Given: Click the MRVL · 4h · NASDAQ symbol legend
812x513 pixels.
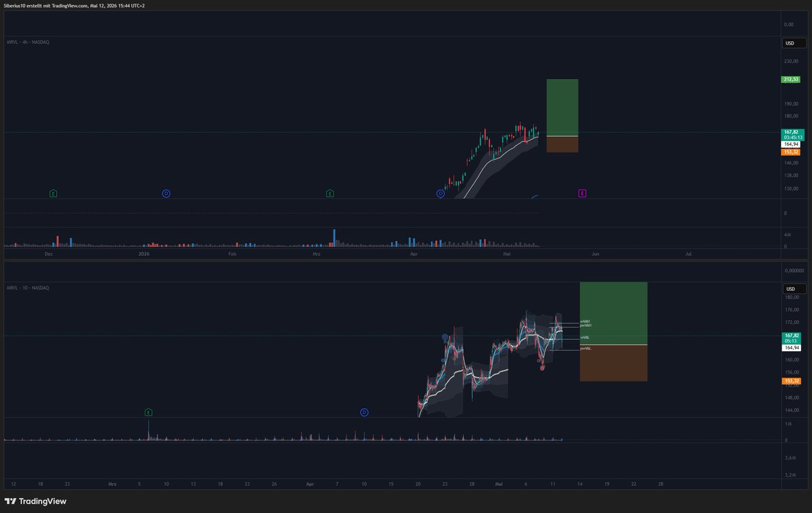Looking at the screenshot, I should click(x=28, y=42).
